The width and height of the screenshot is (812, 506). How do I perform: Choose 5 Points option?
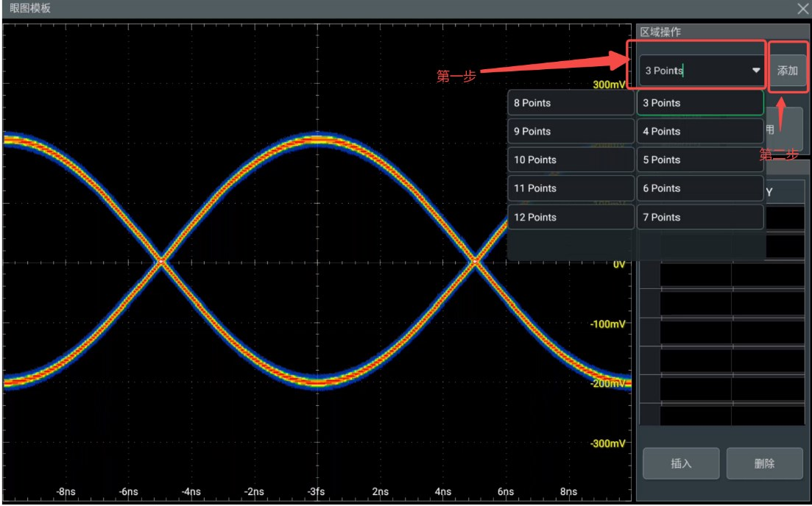click(699, 160)
